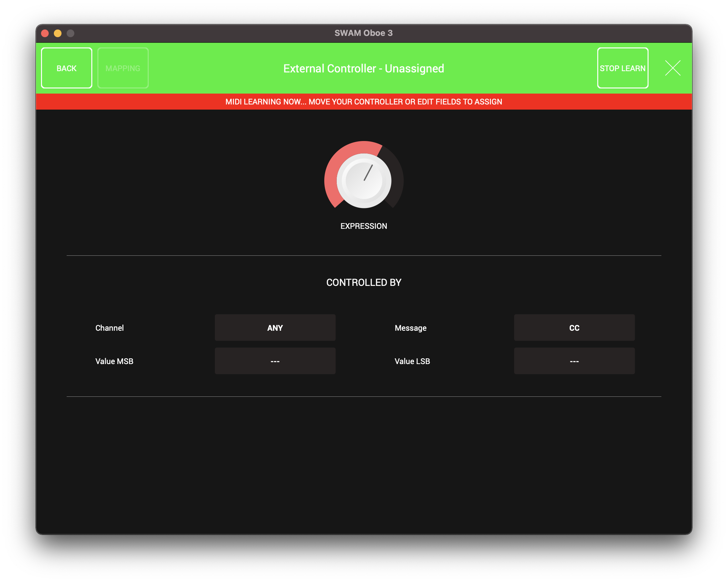Click the Channel label
This screenshot has height=582, width=728.
(109, 328)
